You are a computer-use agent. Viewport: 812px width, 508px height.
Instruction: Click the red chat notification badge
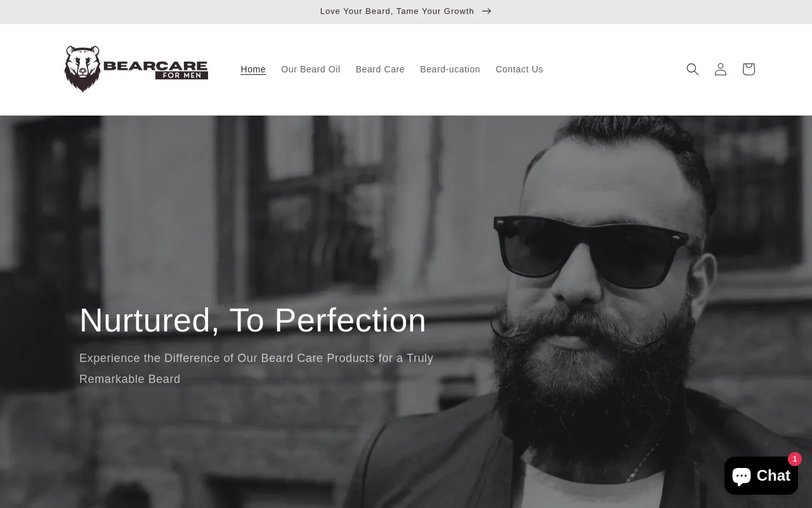pos(795,459)
